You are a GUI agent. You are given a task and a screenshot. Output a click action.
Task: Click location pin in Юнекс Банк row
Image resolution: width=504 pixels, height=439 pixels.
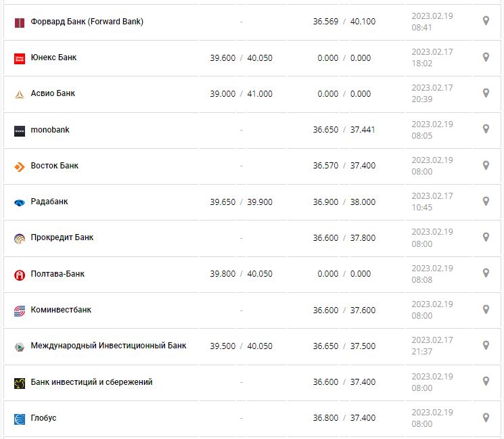point(486,57)
